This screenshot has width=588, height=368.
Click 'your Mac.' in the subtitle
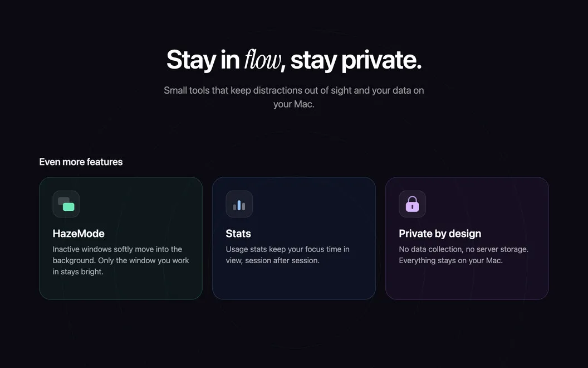[x=293, y=104]
